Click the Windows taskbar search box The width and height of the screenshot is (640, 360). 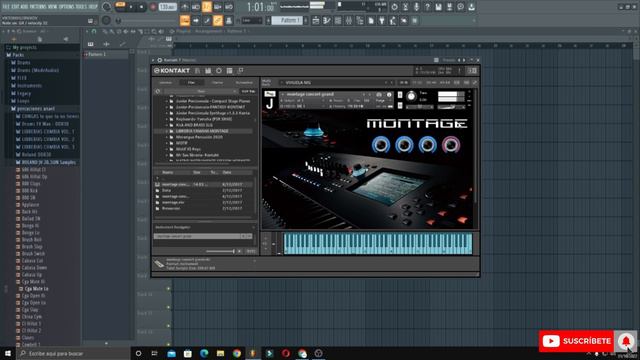(x=74, y=353)
